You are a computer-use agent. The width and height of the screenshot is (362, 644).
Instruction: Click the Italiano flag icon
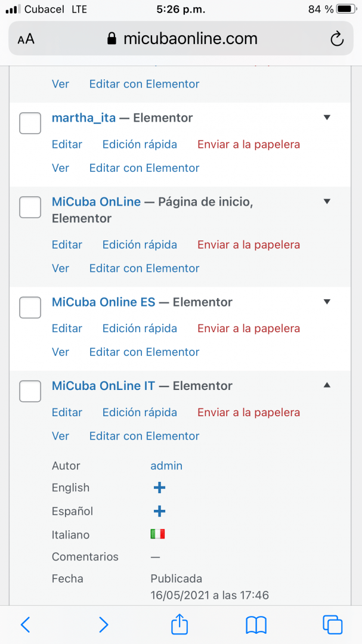158,534
